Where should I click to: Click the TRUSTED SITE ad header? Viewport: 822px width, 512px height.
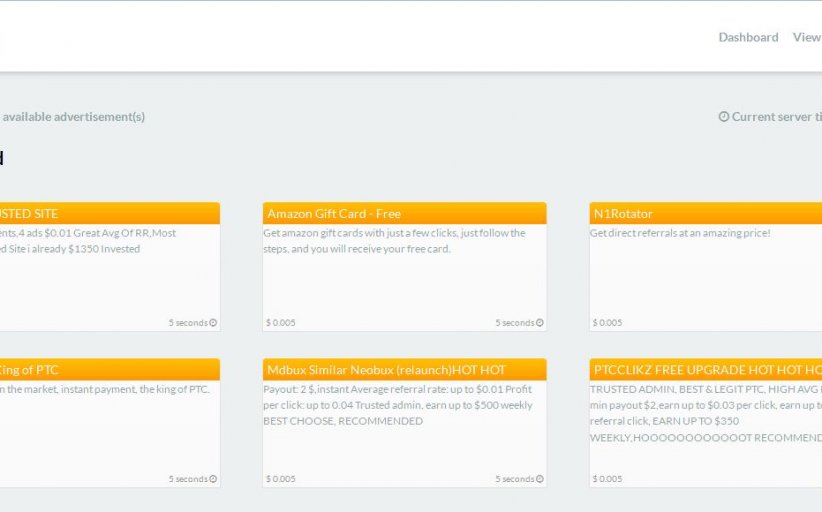[x=30, y=214]
